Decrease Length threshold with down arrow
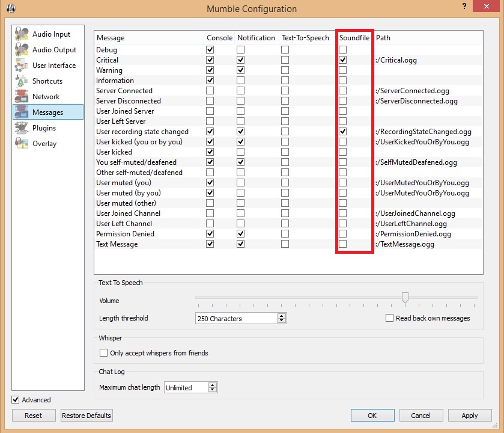The width and height of the screenshot is (504, 433). coord(282,321)
